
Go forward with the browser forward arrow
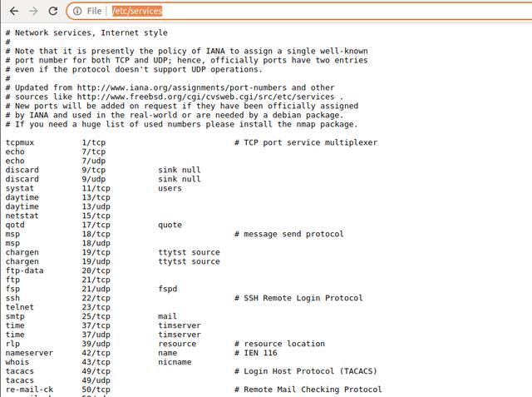(33, 11)
